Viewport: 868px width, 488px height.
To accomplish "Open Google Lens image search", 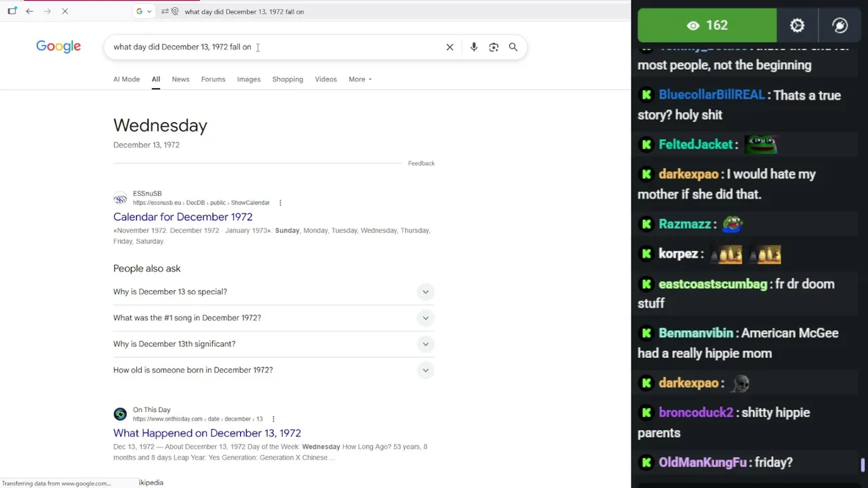I will pyautogui.click(x=494, y=47).
